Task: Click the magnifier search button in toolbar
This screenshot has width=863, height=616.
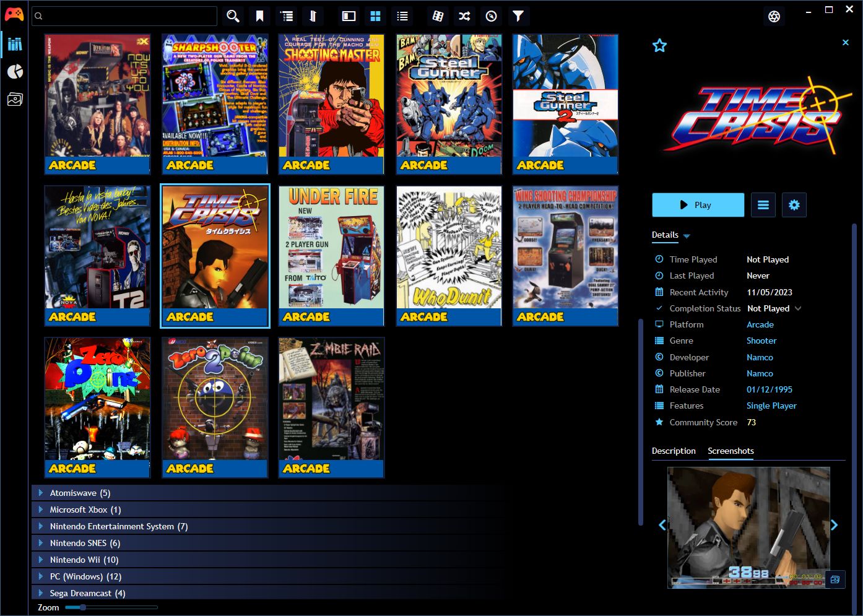Action: pos(233,16)
